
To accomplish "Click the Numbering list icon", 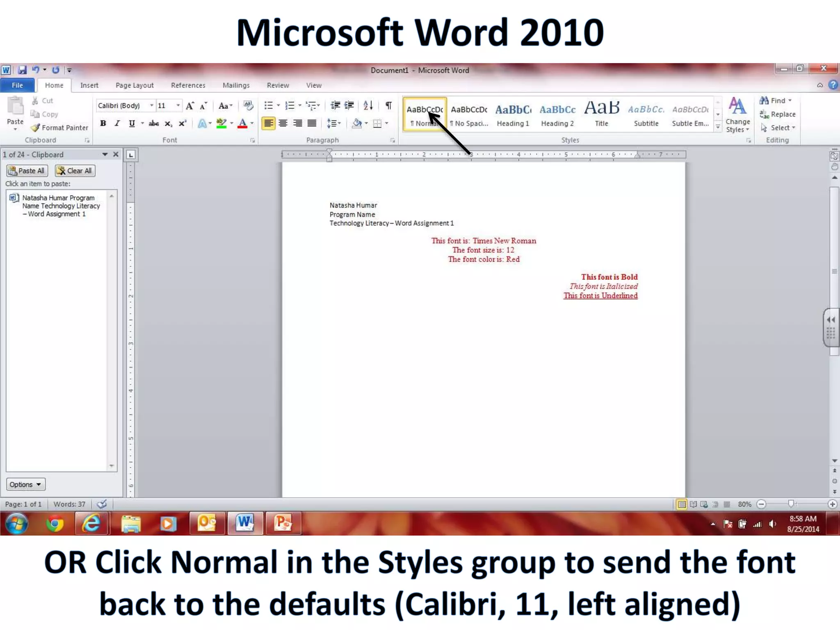I will [290, 105].
